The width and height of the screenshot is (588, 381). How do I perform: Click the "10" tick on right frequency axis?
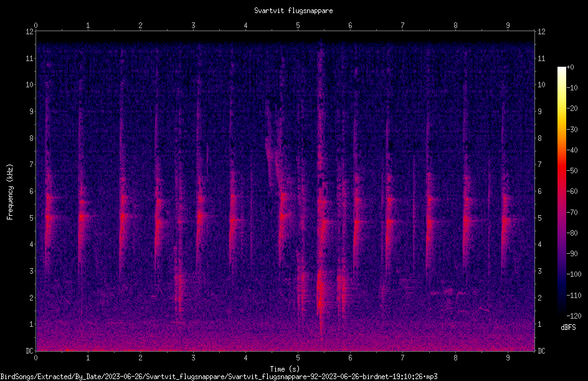(541, 85)
